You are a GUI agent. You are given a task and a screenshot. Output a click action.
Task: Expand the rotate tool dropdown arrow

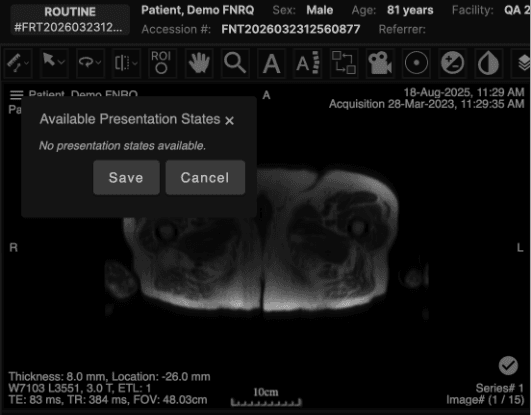tap(98, 63)
